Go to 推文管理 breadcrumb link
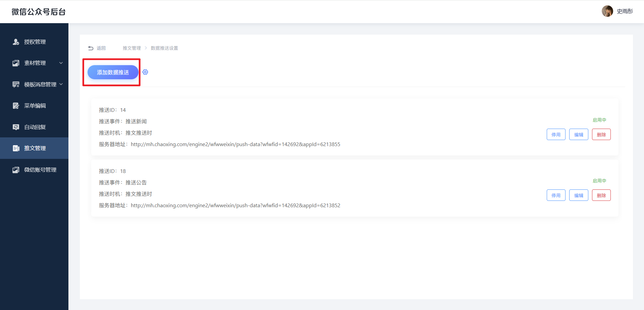The height and width of the screenshot is (310, 644). click(x=131, y=48)
